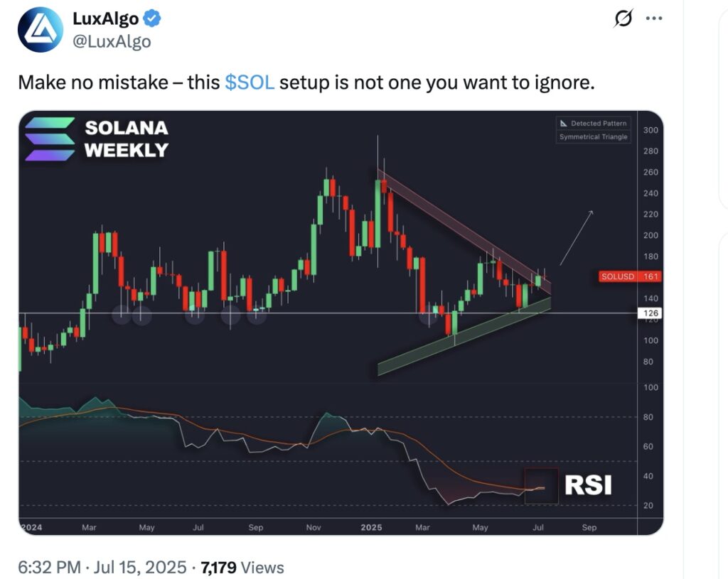Select the Symmetrical Triangle label

point(593,137)
